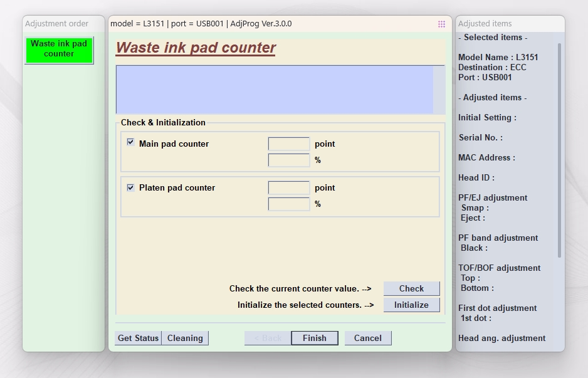Click the model and port title text
This screenshot has height=378, width=588.
pos(201,24)
